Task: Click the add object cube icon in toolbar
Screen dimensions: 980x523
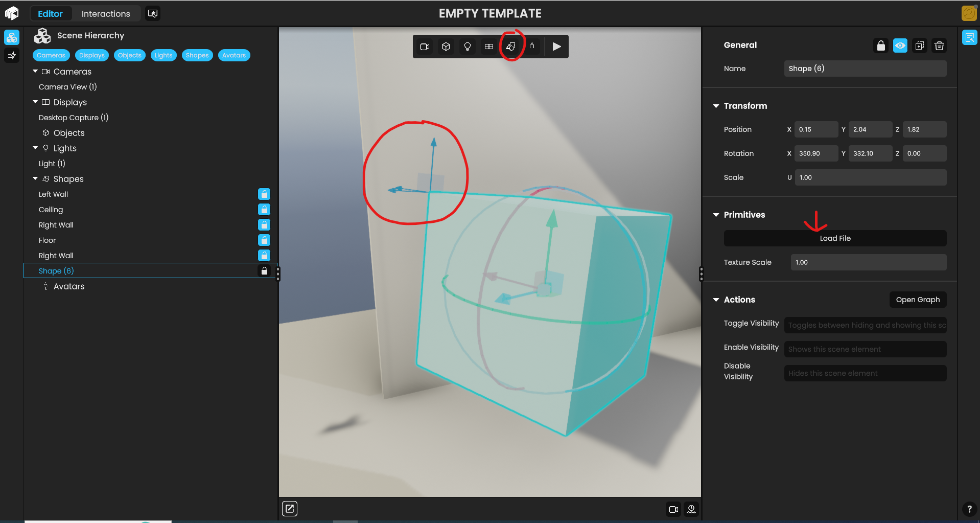Action: (446, 47)
